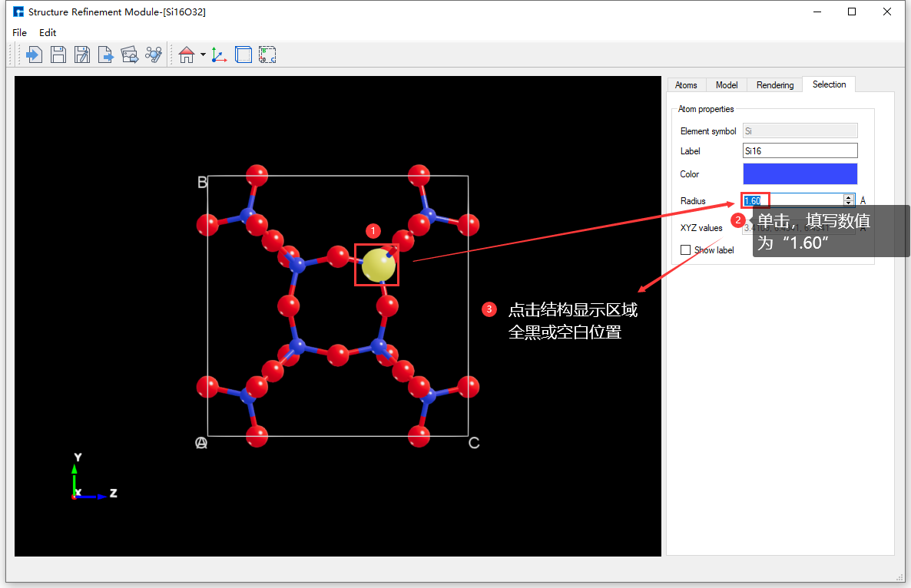
Task: Open the File menu
Action: 19,32
